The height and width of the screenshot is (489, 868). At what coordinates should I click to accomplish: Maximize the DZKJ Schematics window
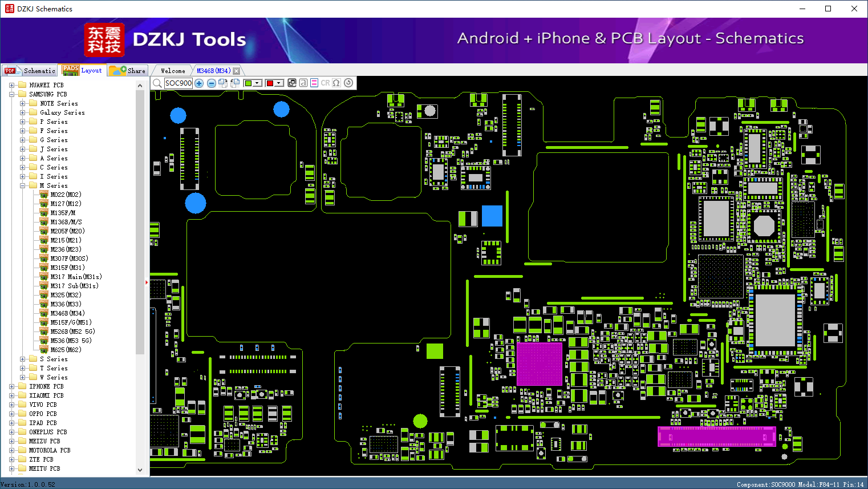pyautogui.click(x=828, y=9)
